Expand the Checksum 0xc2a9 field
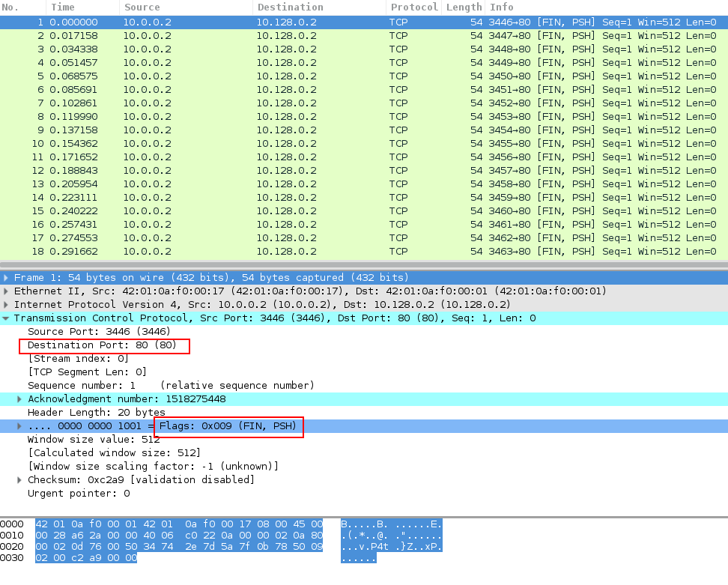Screen dimensions: 728x585 19,479
